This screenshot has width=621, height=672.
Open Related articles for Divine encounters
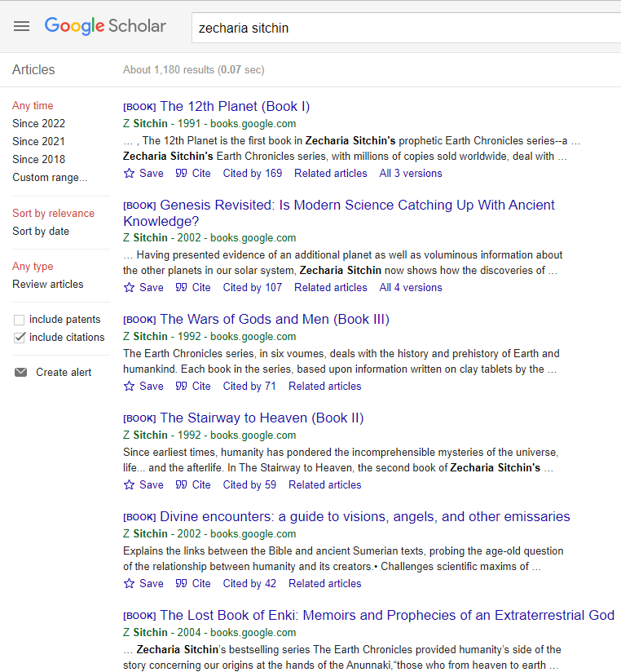325,583
